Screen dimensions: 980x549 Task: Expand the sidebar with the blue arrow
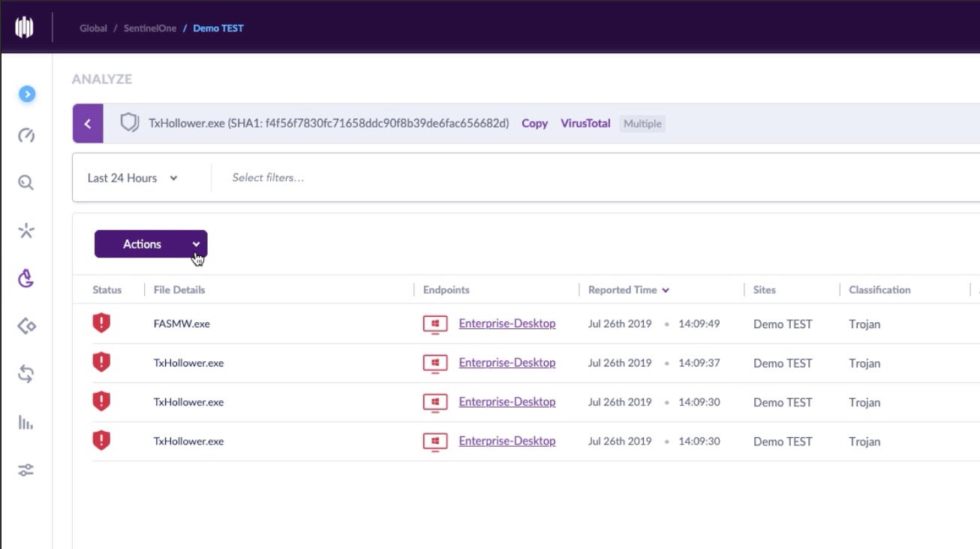(27, 94)
